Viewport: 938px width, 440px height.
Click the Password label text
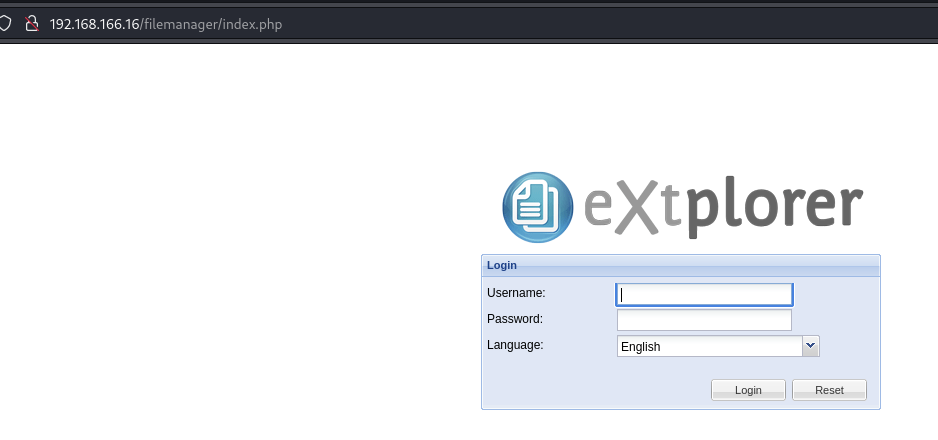click(x=514, y=319)
